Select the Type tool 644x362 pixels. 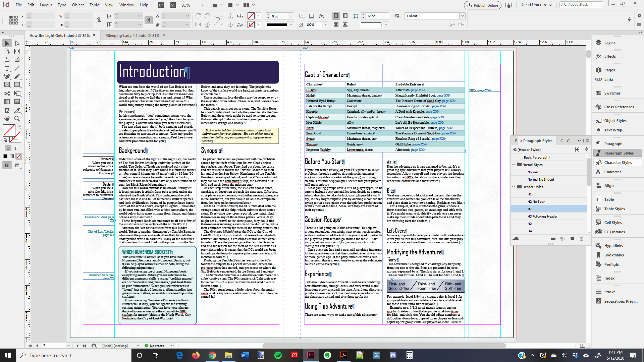pos(7,68)
